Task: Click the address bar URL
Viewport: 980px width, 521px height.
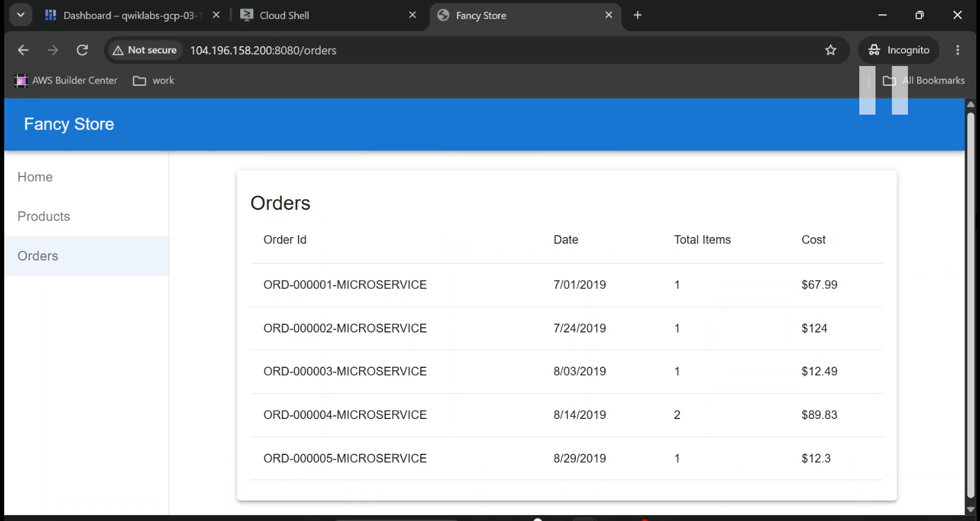Action: coord(263,50)
